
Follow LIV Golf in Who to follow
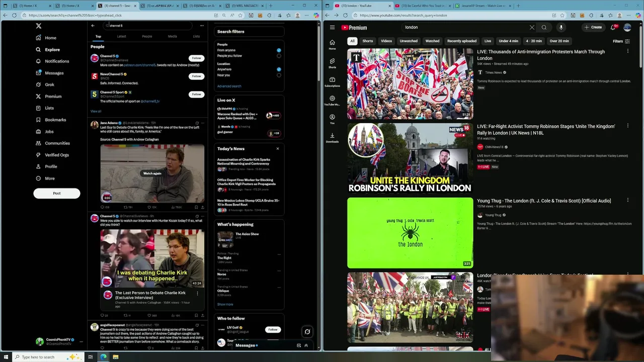(273, 330)
